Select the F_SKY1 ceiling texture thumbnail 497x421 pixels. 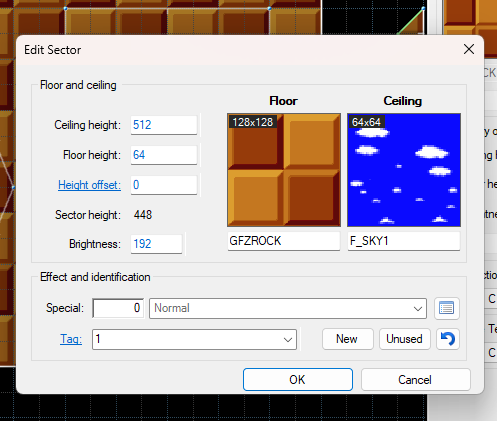tap(404, 170)
